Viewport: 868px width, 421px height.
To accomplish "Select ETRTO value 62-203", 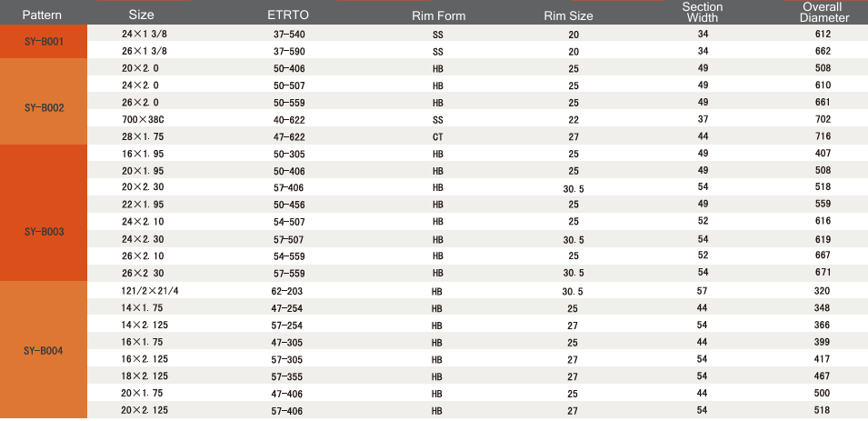I will [x=287, y=291].
